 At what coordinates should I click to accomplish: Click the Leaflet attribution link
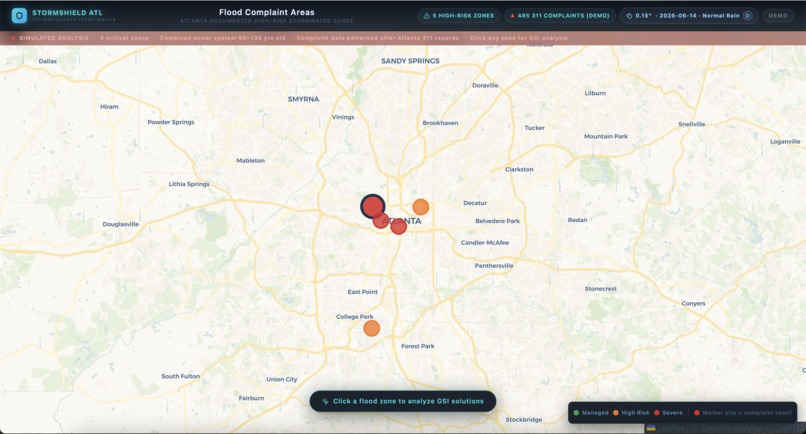pos(670,428)
